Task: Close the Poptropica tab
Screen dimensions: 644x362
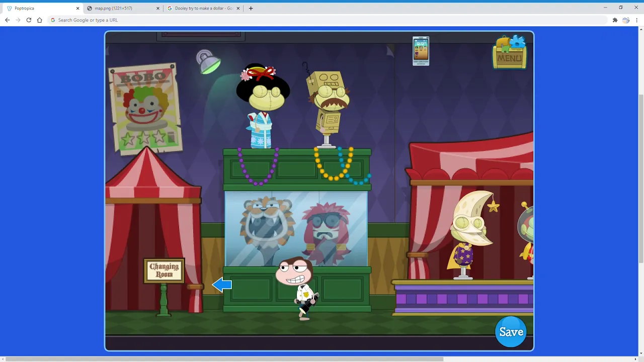Action: tap(77, 8)
